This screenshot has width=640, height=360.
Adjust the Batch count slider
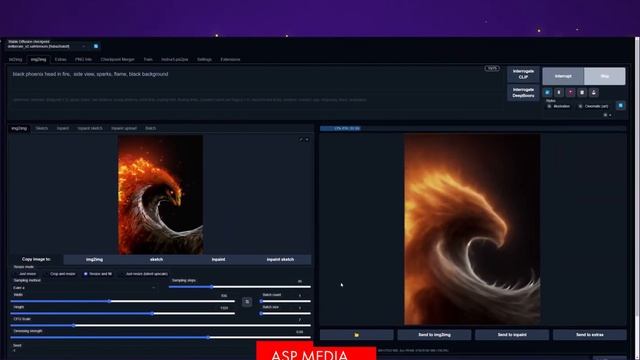click(x=285, y=301)
